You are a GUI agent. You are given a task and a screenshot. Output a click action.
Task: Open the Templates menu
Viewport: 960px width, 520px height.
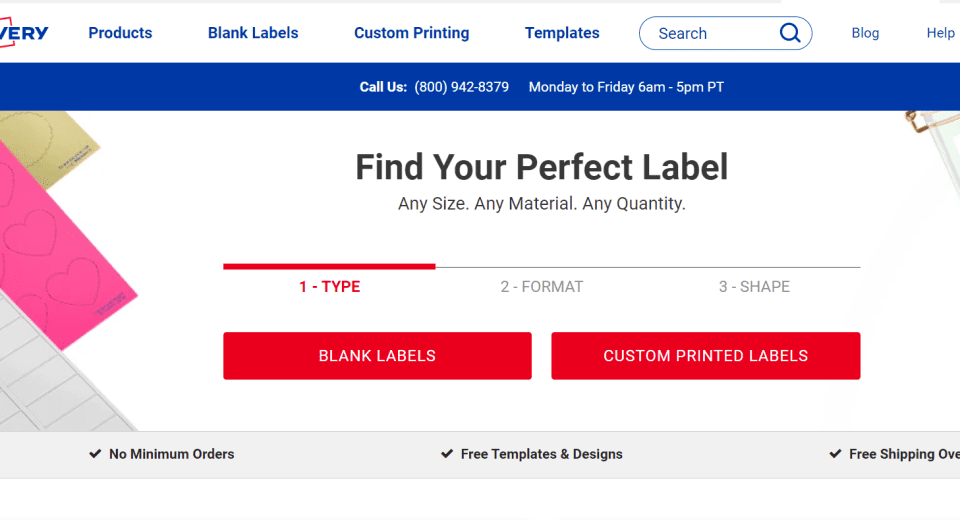(562, 33)
